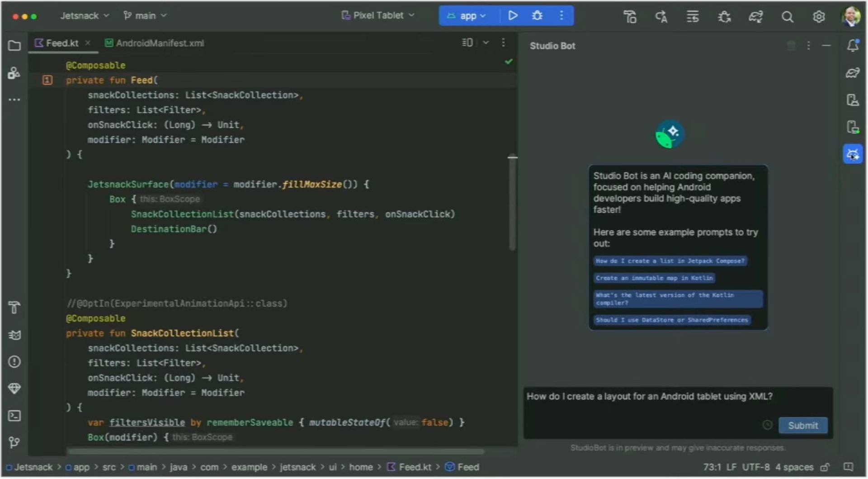This screenshot has height=479, width=868.
Task: Click app in breadcrumb bar
Action: click(78, 467)
